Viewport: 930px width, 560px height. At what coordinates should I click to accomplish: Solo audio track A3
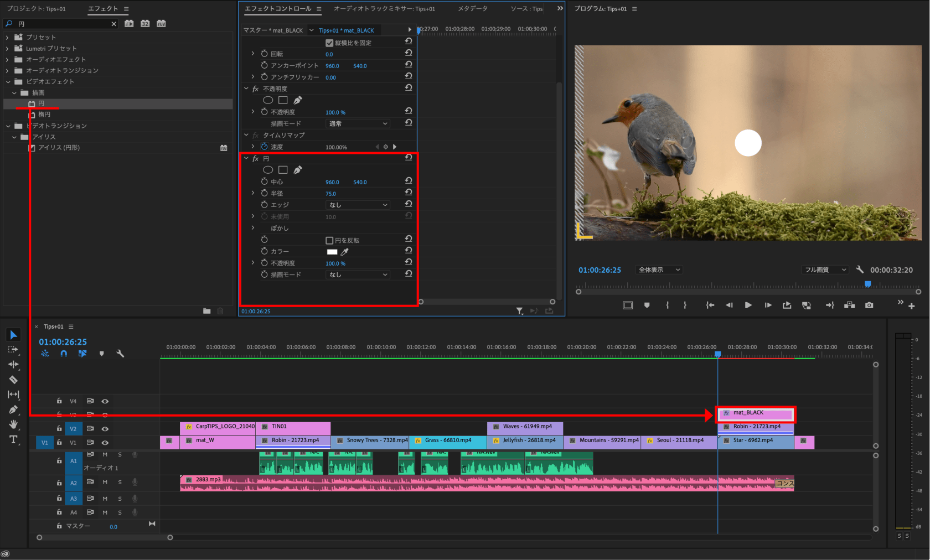(120, 499)
